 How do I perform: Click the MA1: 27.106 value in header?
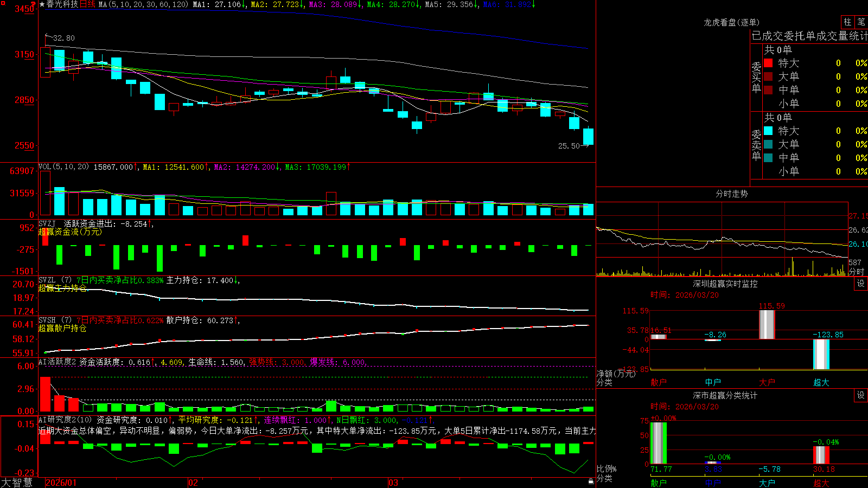click(217, 4)
